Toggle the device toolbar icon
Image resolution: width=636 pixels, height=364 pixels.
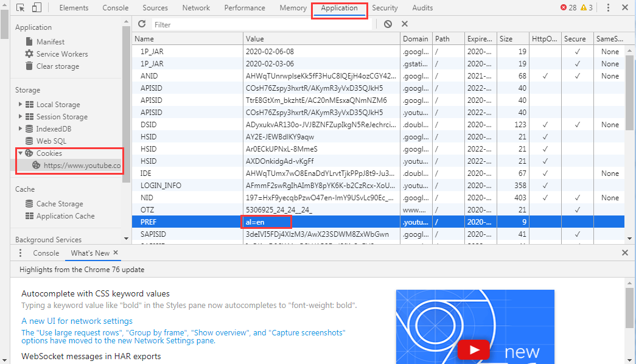(37, 8)
